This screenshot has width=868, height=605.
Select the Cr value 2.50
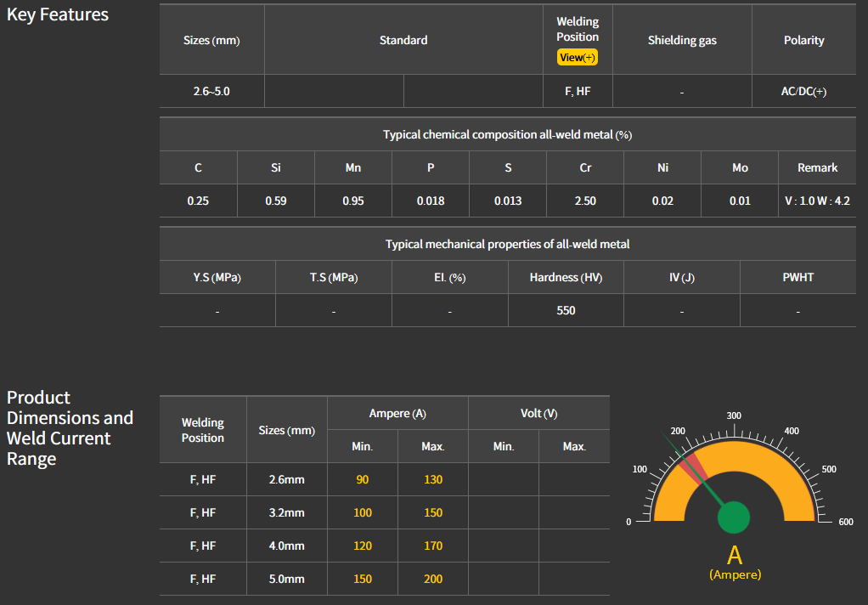tap(585, 201)
